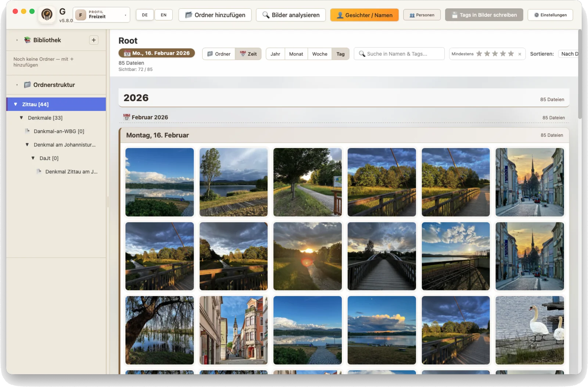
Task: Select the Monat time tab
Action: click(296, 54)
